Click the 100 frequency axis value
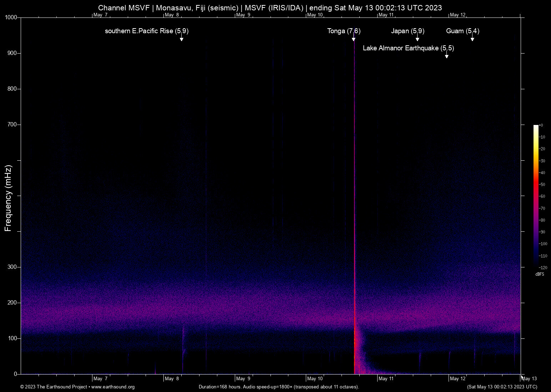The width and height of the screenshot is (551, 392). coord(12,338)
